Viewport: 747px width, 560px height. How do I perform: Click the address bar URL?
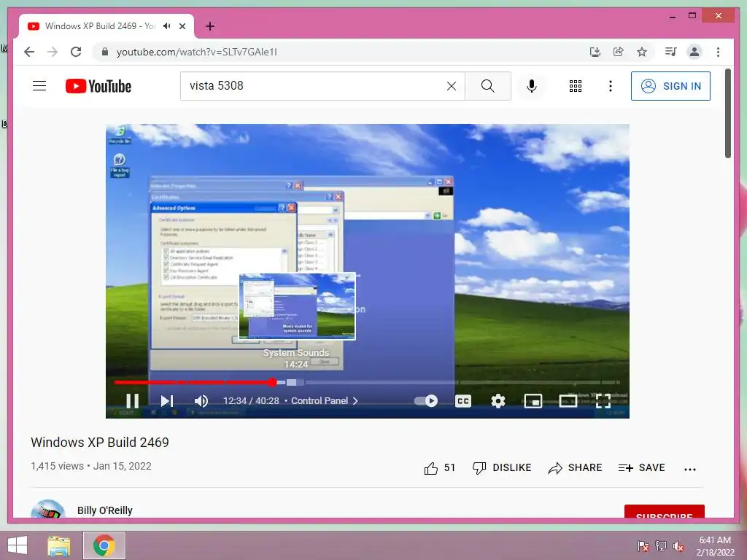point(197,52)
